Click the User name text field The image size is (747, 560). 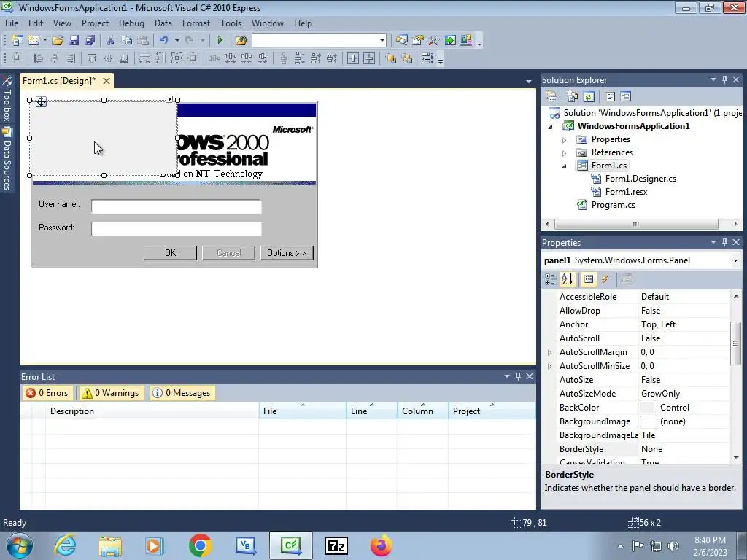pos(177,206)
